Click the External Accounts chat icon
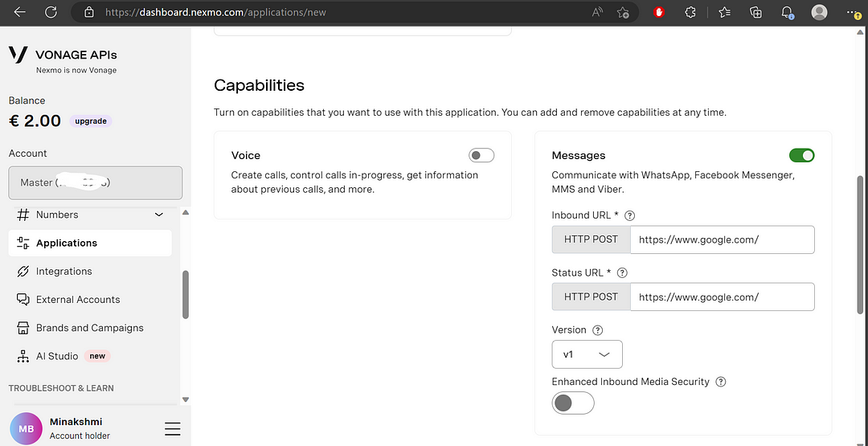868x446 pixels. coord(23,300)
